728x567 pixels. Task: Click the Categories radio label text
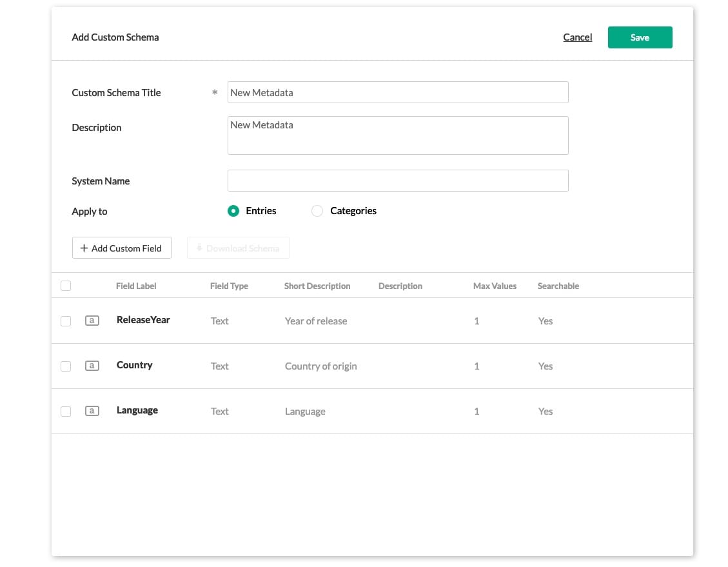353,211
